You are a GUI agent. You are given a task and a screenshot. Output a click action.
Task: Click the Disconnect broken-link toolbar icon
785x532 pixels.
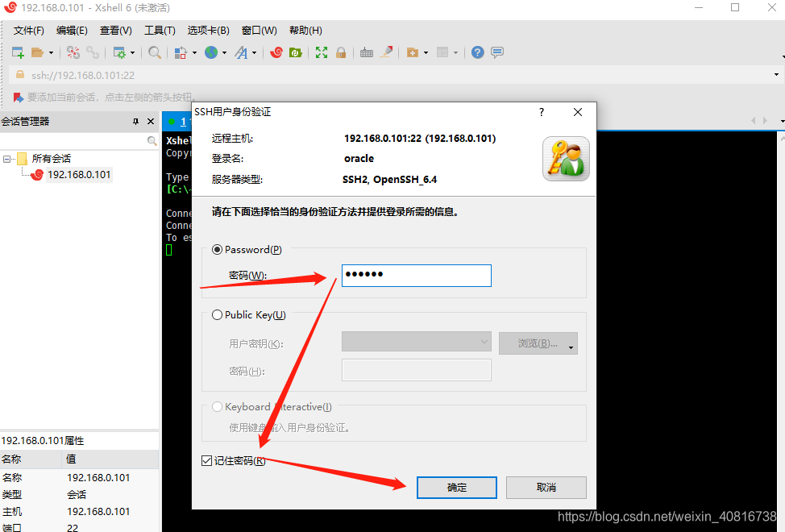[x=73, y=52]
